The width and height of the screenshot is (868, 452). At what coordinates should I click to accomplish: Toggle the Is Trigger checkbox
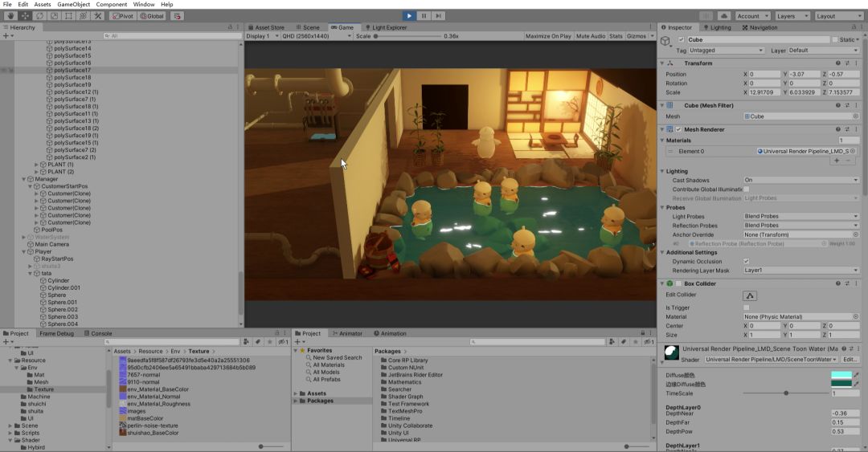746,307
